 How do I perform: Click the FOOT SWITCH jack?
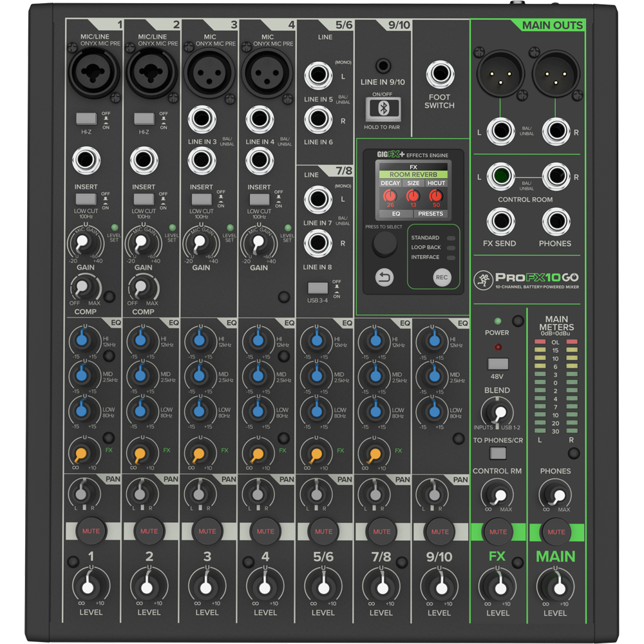click(x=439, y=73)
